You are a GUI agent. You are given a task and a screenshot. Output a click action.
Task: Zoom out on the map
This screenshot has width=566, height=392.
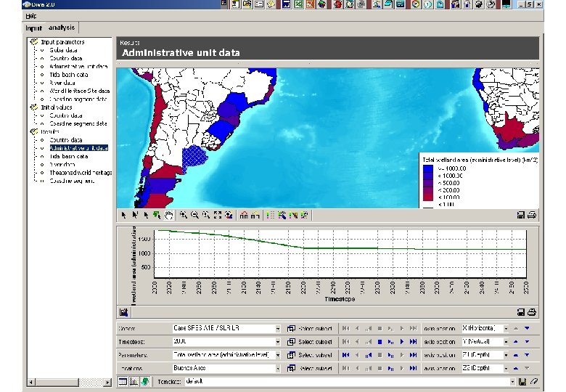[194, 215]
